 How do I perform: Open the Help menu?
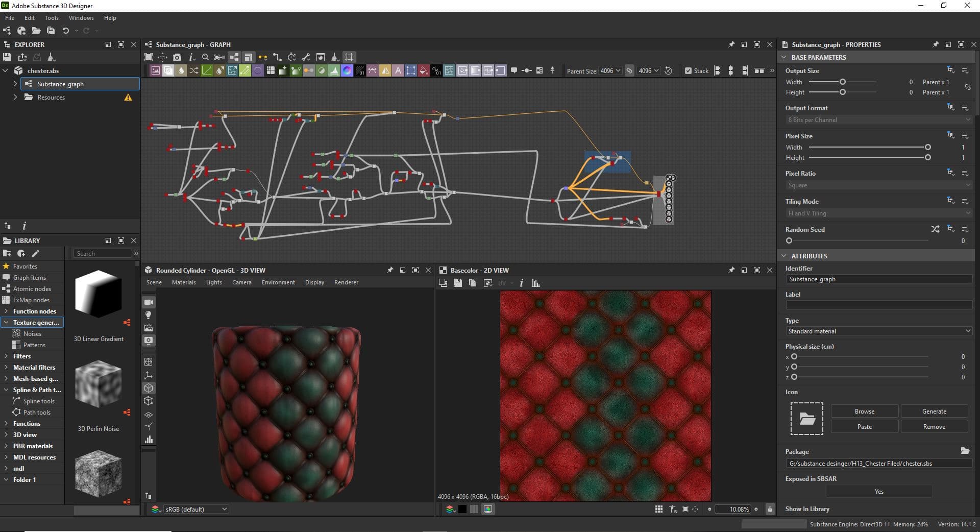(110, 18)
